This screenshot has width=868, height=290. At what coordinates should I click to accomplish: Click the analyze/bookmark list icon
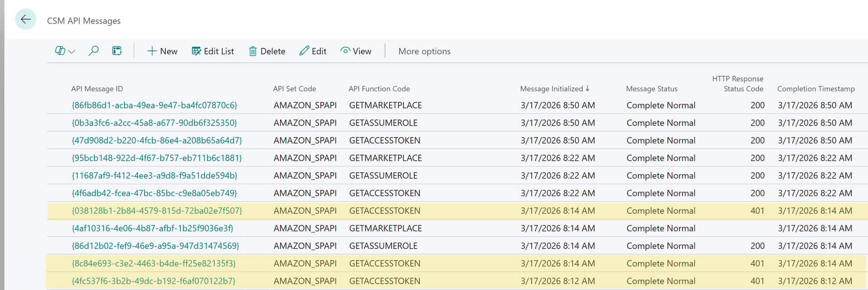[x=117, y=51]
